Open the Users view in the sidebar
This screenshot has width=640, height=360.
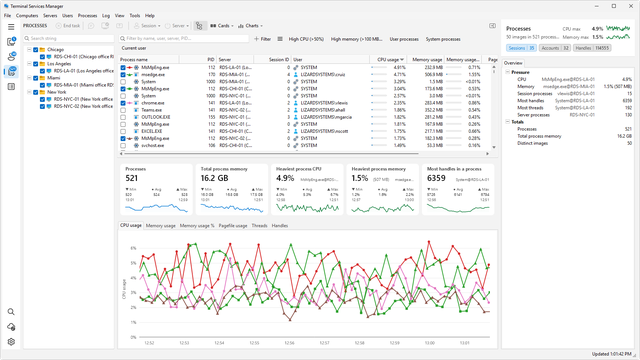(x=11, y=56)
